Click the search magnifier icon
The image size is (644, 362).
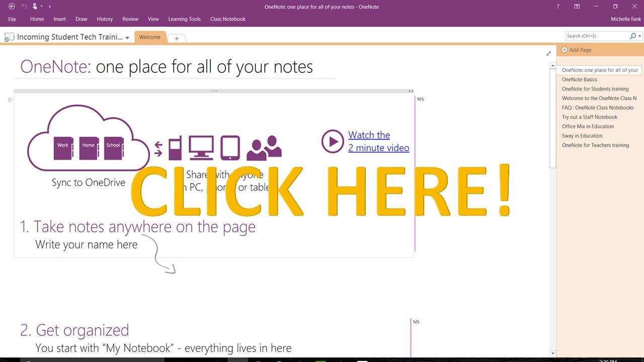click(x=633, y=36)
